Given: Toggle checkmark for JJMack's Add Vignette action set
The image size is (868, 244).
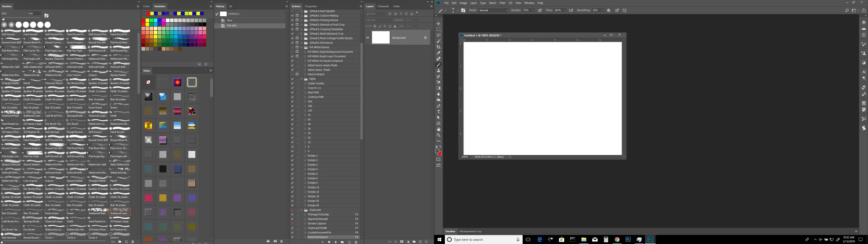Looking at the screenshot, I should [292, 11].
